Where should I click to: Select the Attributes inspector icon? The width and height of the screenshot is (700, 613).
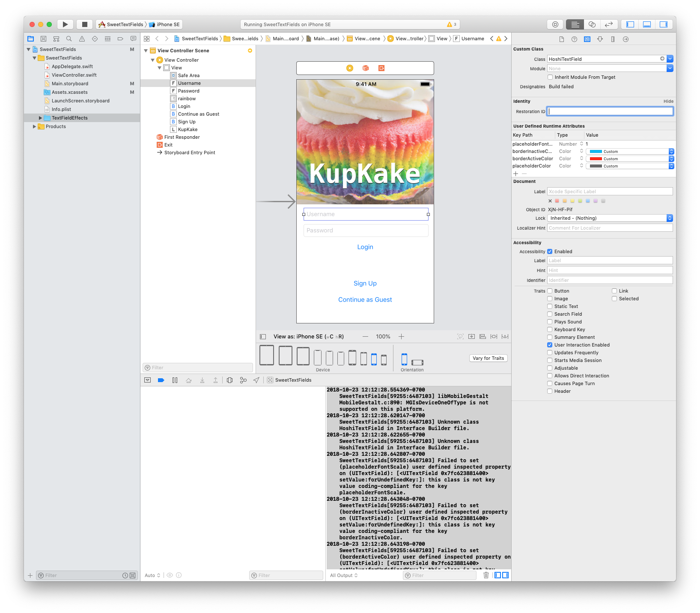pyautogui.click(x=600, y=39)
